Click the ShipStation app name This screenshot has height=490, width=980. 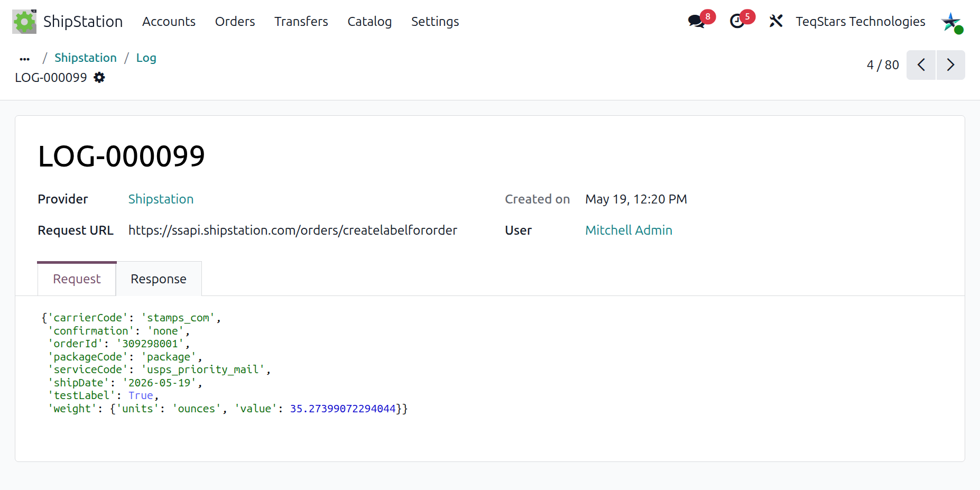coord(83,22)
